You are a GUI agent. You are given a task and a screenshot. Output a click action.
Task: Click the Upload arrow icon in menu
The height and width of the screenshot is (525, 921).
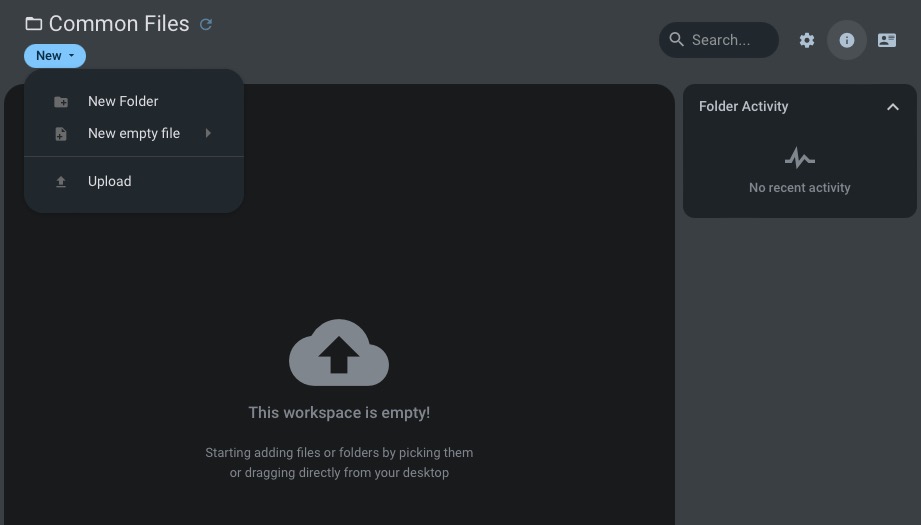[x=61, y=181]
